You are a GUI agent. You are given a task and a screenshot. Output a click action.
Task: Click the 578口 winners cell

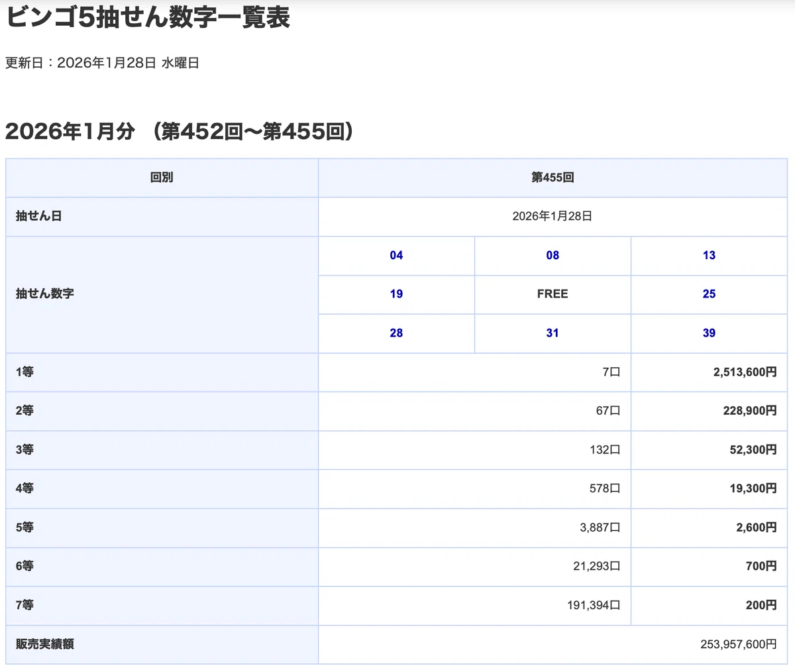(474, 488)
